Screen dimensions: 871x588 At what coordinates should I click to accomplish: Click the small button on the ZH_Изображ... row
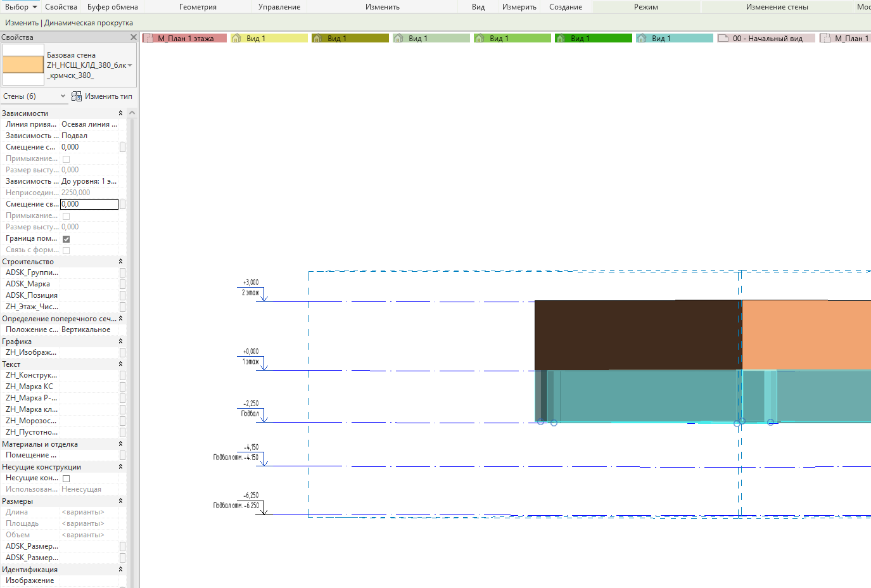122,352
